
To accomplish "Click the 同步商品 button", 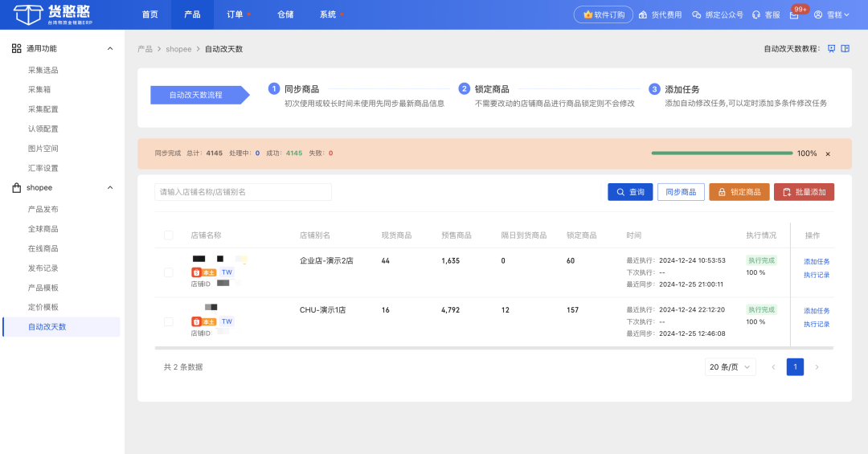I will click(x=681, y=192).
